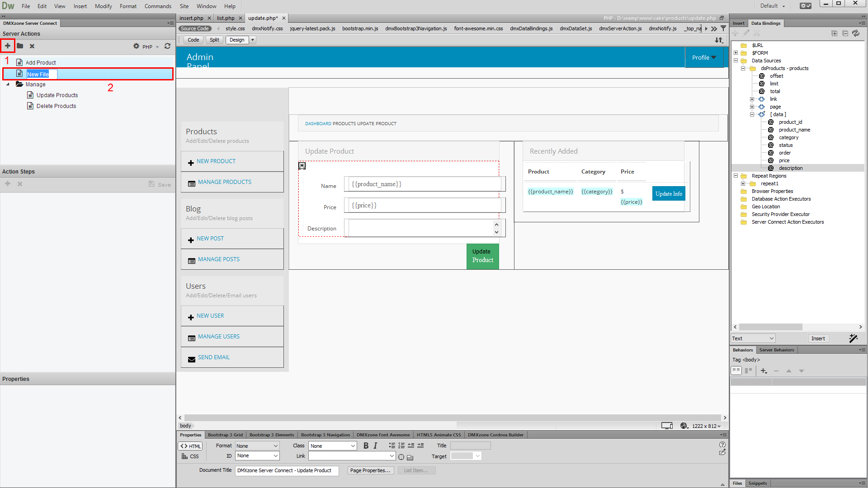Image resolution: width=868 pixels, height=488 pixels.
Task: Click the Live View options arrows icon
Action: tap(719, 40)
